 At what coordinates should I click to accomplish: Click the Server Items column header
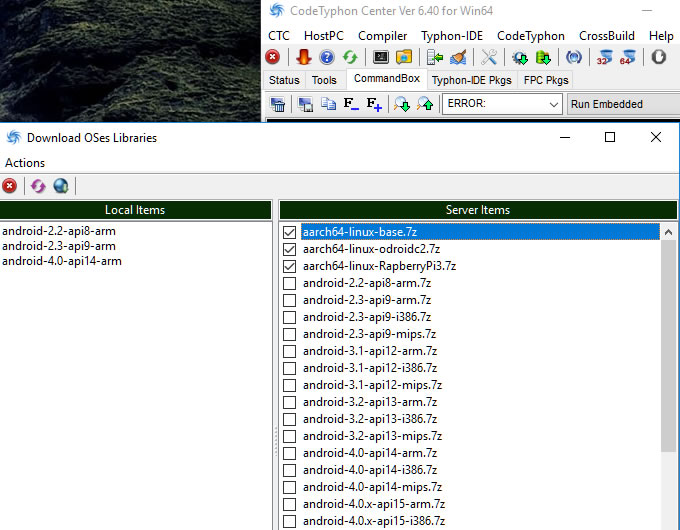478,210
